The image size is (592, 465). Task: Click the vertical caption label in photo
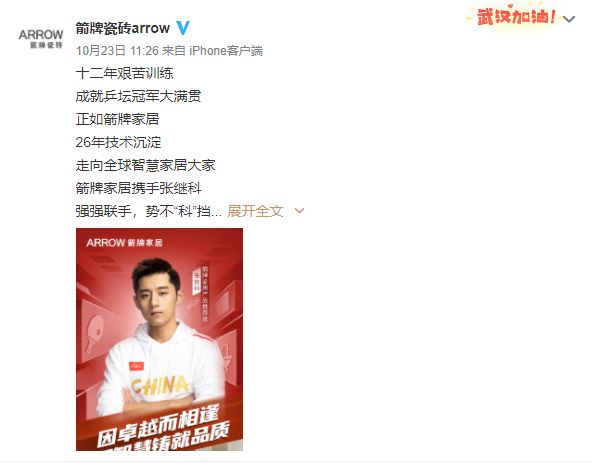(201, 294)
